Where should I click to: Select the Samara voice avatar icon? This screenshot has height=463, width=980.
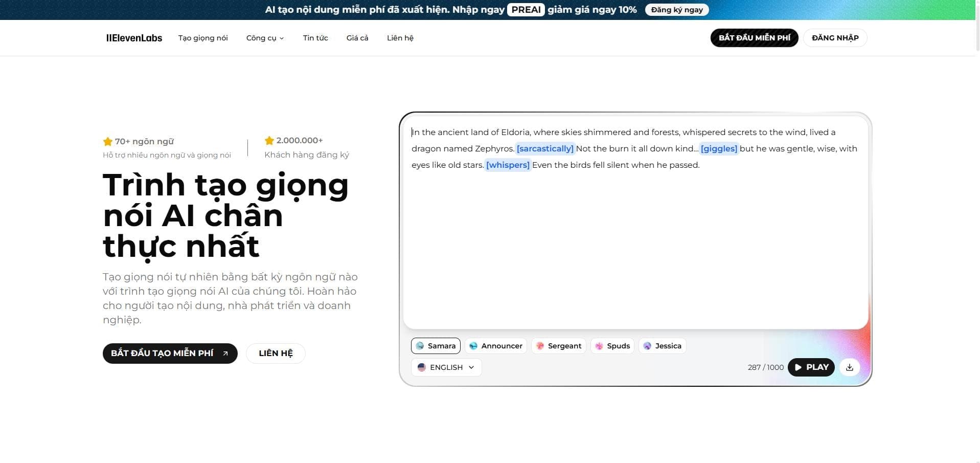coord(420,346)
